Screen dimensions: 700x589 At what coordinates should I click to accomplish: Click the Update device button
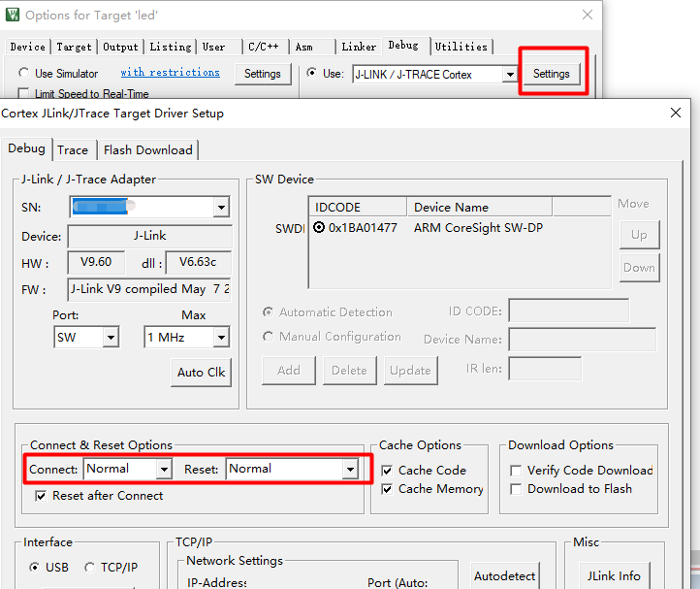(411, 371)
